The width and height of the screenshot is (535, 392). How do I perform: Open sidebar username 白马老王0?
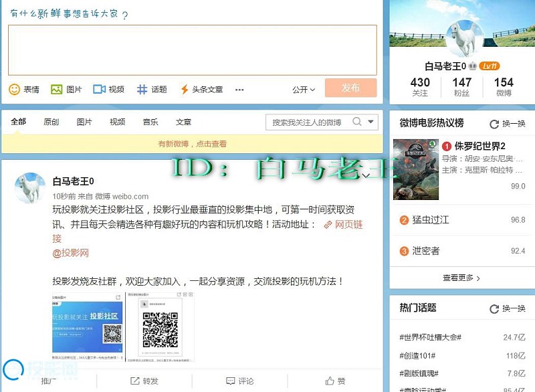point(445,66)
